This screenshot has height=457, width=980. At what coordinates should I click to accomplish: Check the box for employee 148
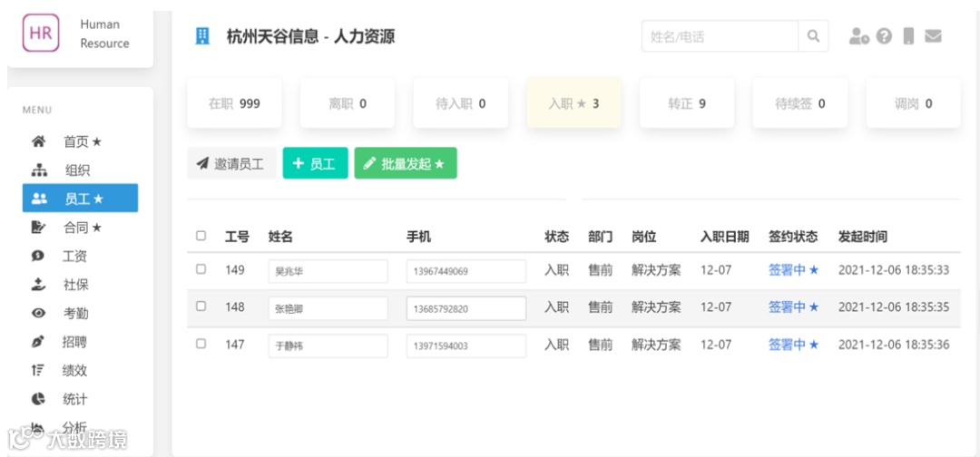[201, 306]
